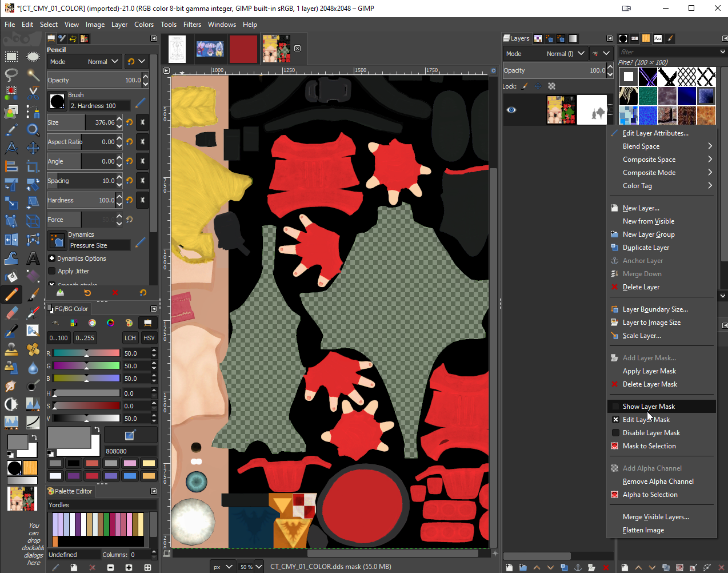Open the Pencil Mode Normal dropdown
728x573 pixels.
point(84,62)
